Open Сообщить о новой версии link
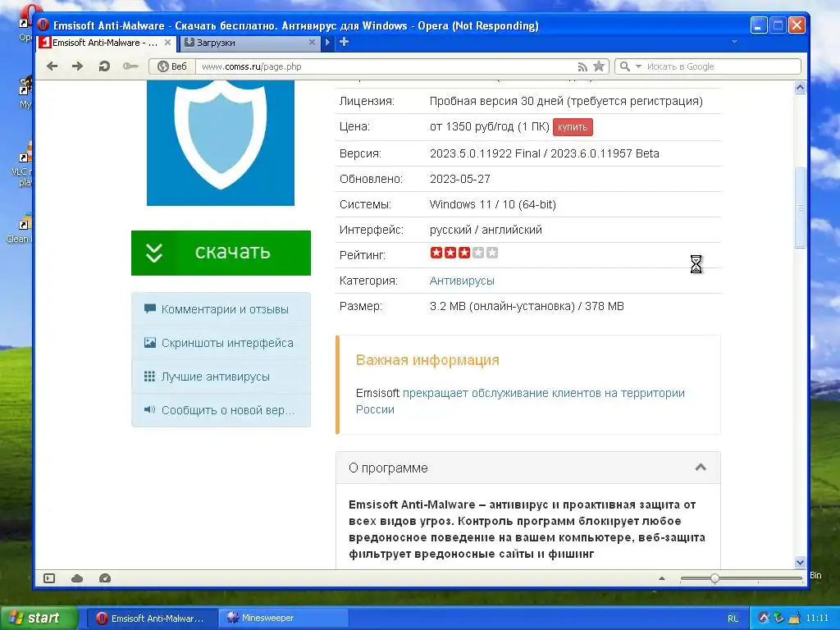 click(x=221, y=410)
